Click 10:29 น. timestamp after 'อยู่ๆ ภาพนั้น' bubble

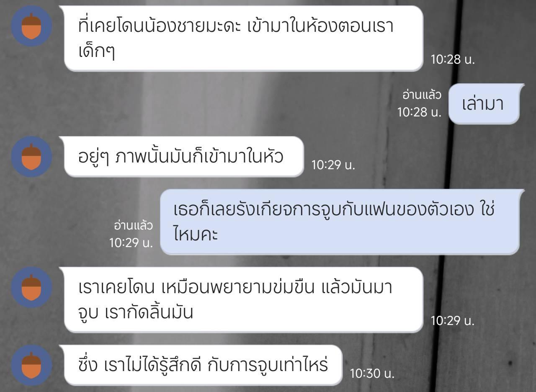tap(333, 165)
